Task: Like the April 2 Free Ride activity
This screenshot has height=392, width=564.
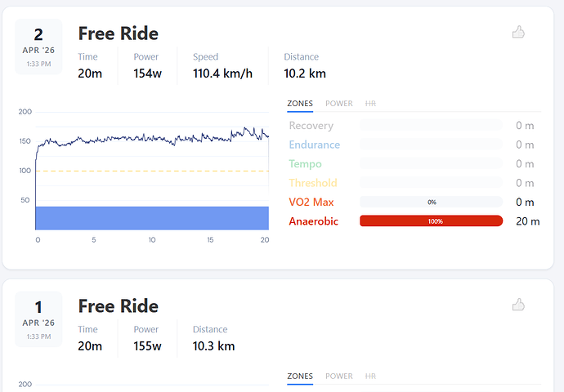Action: point(517,32)
